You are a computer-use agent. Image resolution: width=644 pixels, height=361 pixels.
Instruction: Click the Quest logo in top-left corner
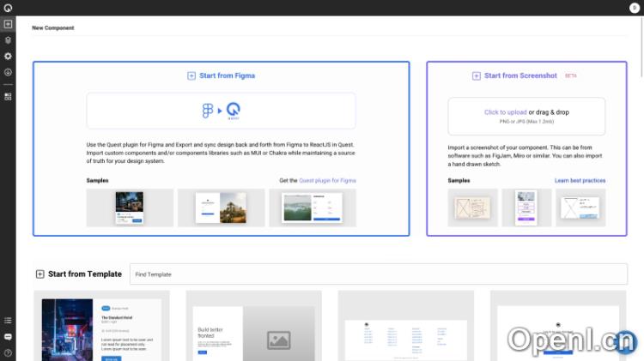tap(8, 8)
